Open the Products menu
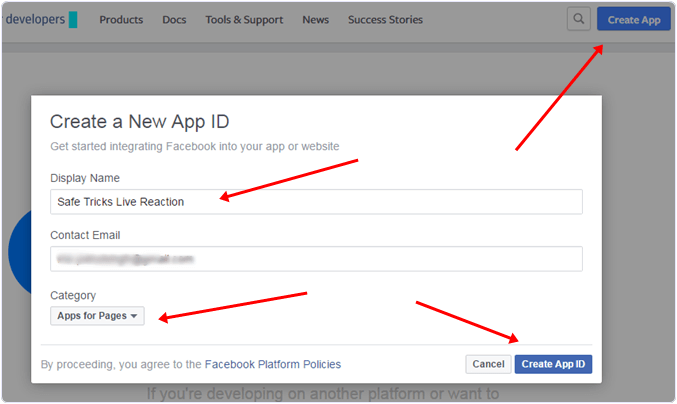This screenshot has width=677, height=404. (x=121, y=19)
